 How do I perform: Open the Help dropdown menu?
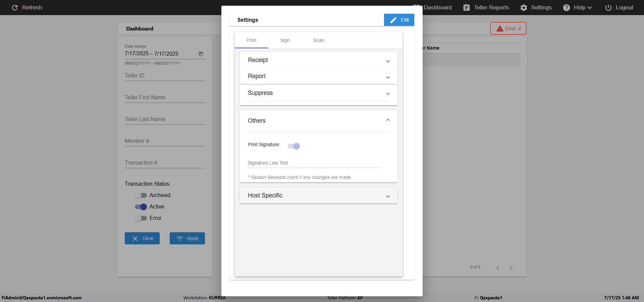pyautogui.click(x=578, y=7)
